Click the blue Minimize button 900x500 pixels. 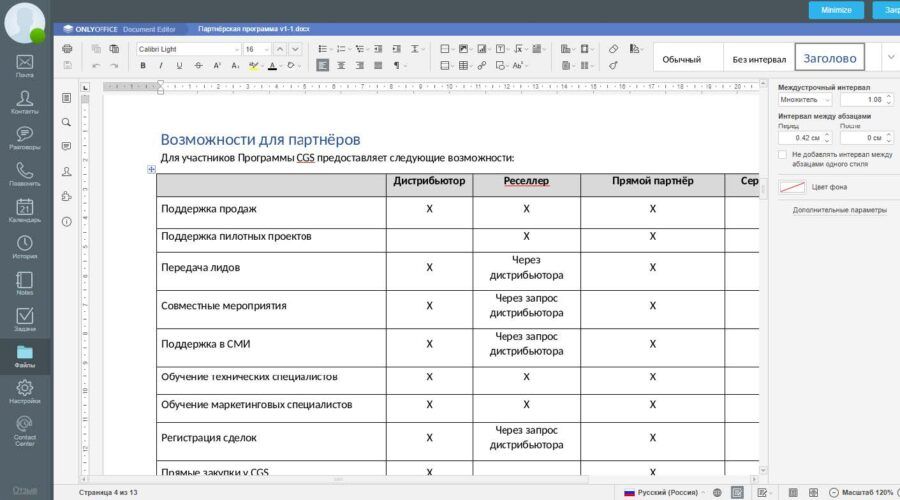836,10
